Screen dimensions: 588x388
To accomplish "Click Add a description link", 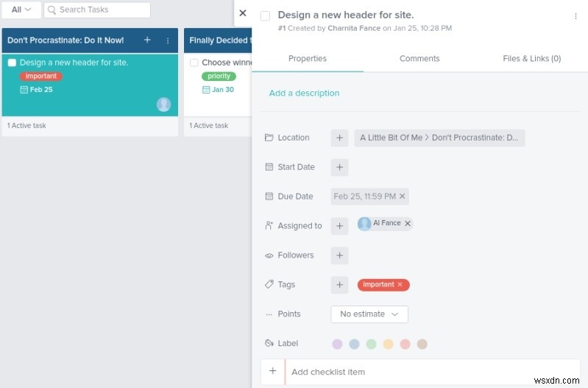I will point(304,93).
